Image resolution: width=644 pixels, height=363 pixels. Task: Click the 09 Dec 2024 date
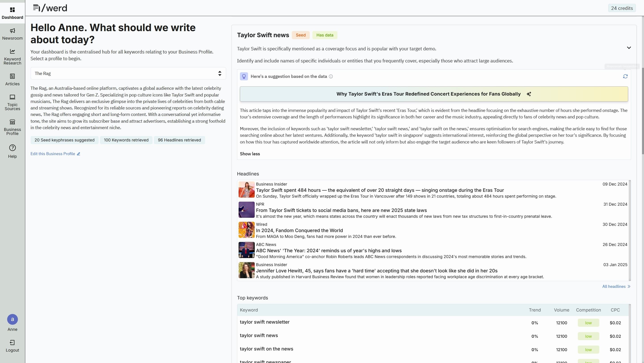[x=614, y=184]
